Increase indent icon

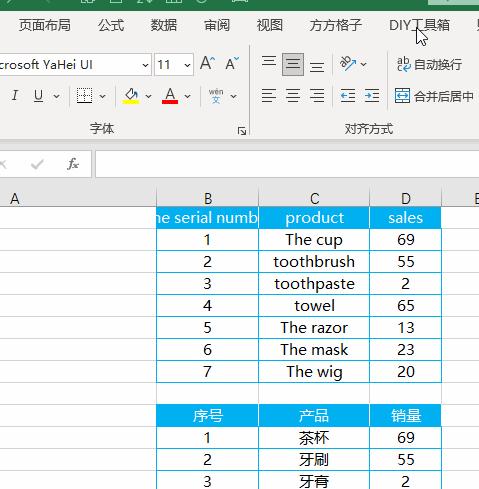coord(371,96)
